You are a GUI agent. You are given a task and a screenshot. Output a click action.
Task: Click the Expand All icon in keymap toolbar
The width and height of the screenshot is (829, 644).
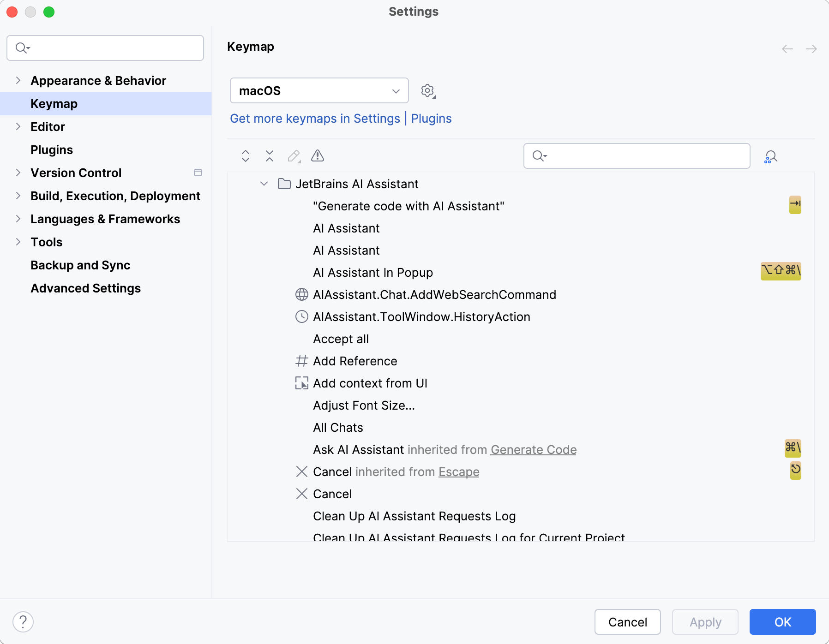point(246,156)
